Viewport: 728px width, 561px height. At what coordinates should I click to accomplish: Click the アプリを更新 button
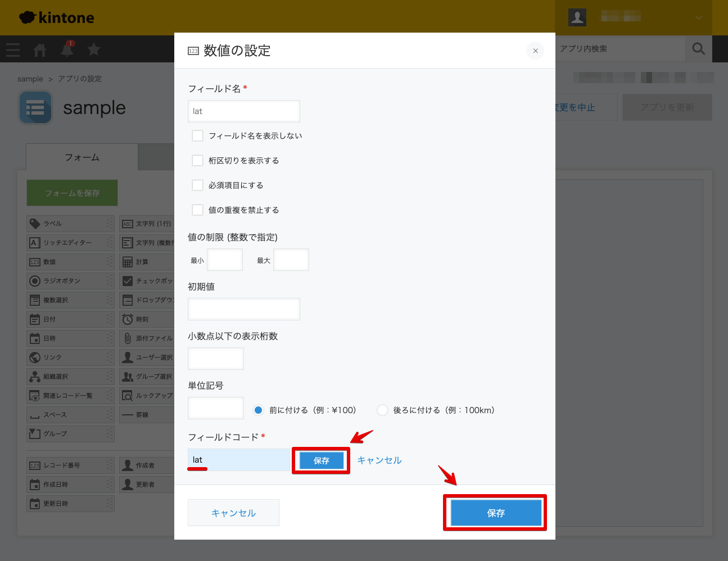[667, 107]
